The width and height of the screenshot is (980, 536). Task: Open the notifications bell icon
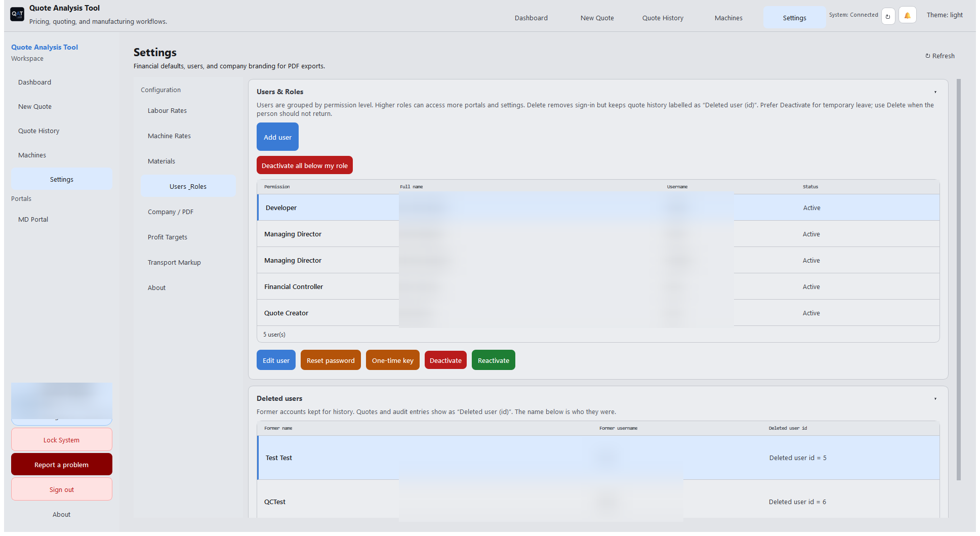pos(908,15)
